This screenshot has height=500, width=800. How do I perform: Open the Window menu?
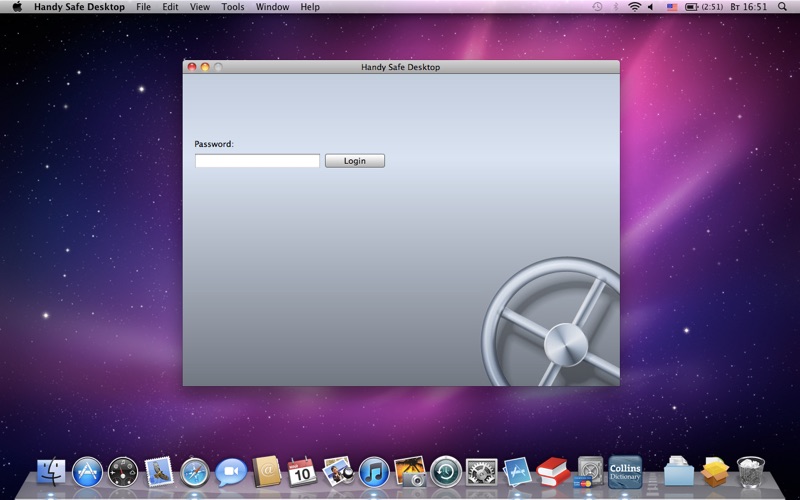[272, 7]
